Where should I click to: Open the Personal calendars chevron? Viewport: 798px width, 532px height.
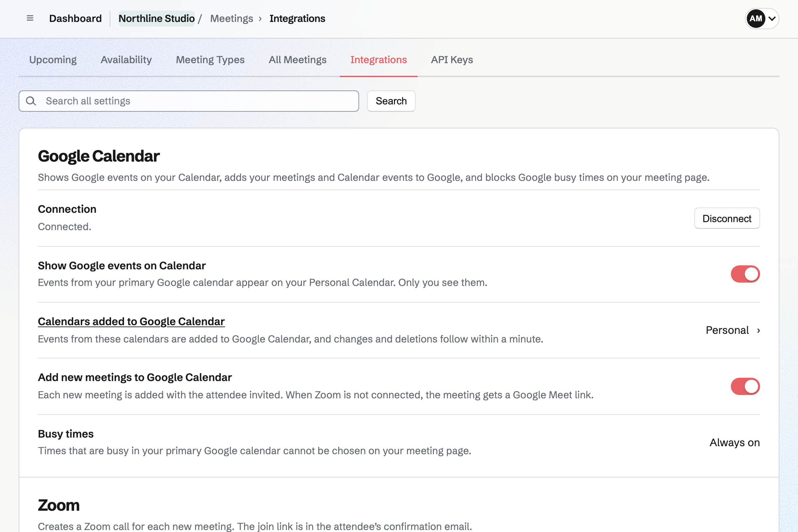point(758,331)
